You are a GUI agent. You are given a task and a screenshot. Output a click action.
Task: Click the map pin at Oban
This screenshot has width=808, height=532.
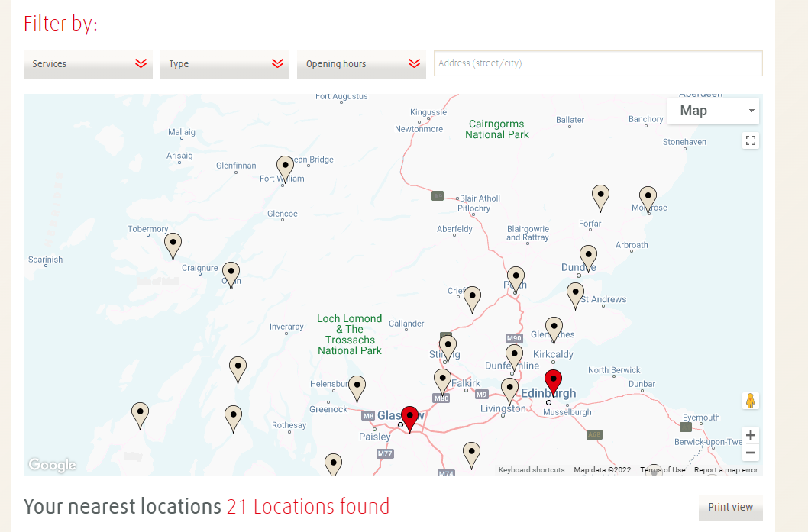[231, 273]
